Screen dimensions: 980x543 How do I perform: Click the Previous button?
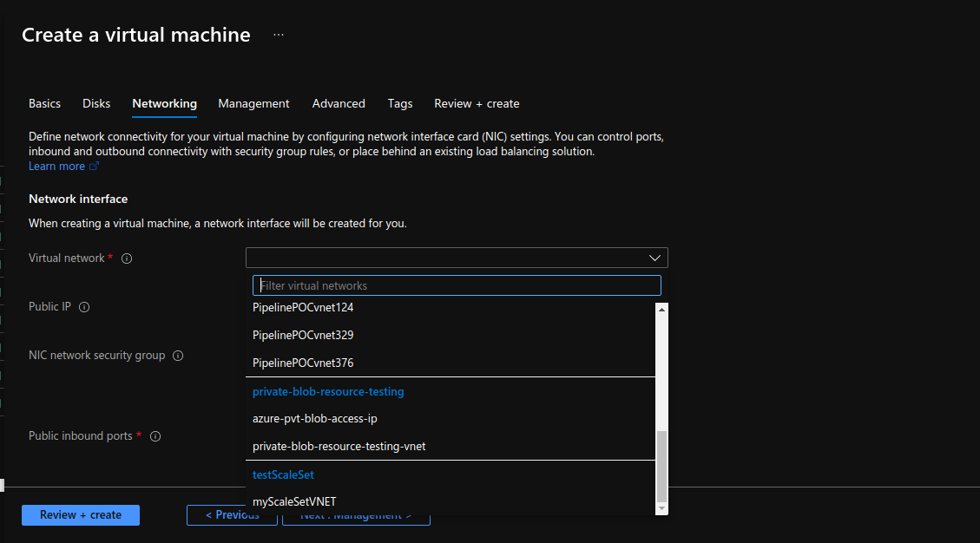pyautogui.click(x=232, y=515)
